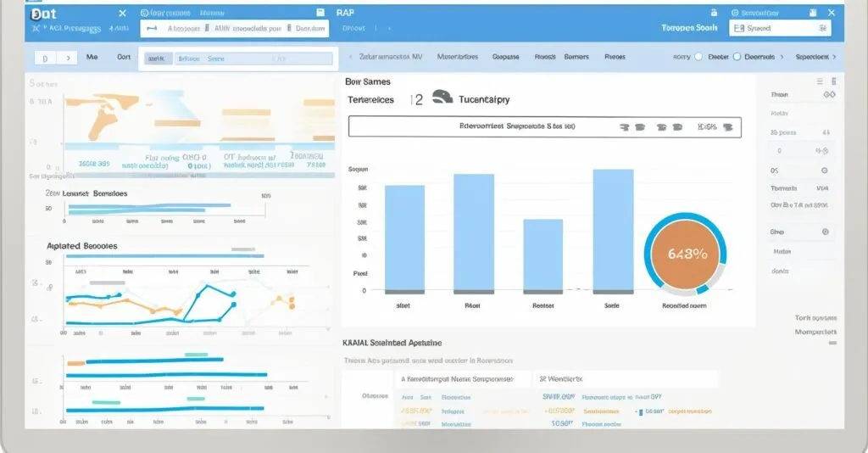
Task: Click the forward chevron button beside D
Action: click(68, 59)
